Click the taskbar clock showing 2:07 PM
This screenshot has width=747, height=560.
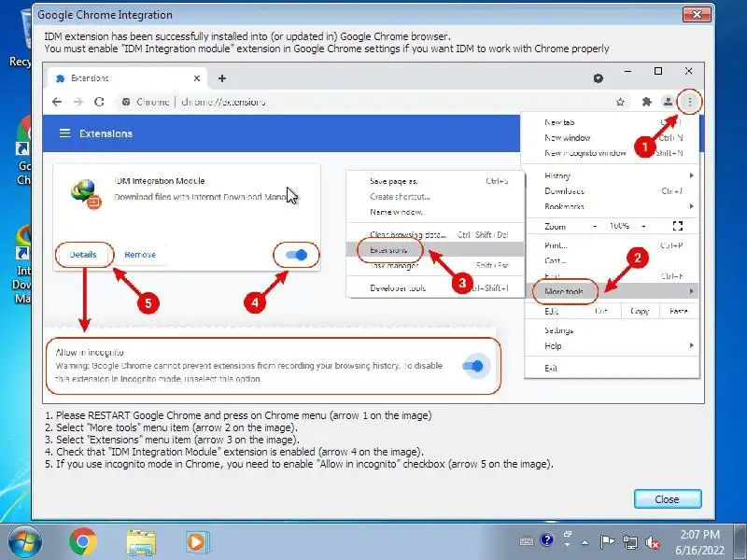pos(699,542)
